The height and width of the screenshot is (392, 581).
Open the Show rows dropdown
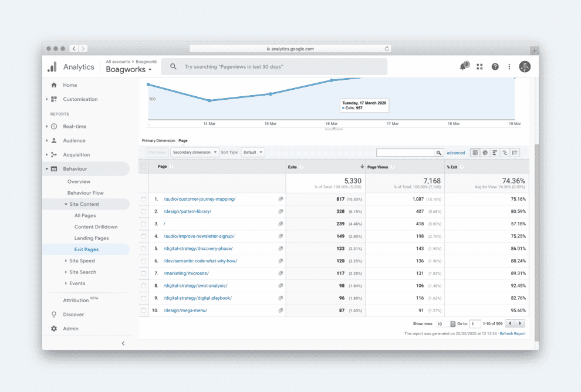pos(445,324)
